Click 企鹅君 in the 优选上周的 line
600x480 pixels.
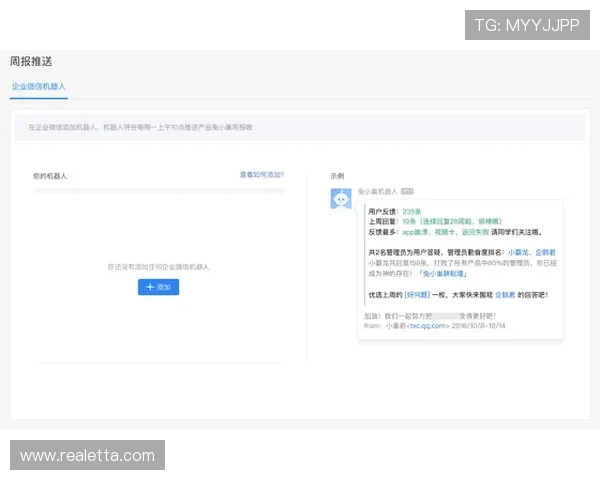(x=505, y=295)
